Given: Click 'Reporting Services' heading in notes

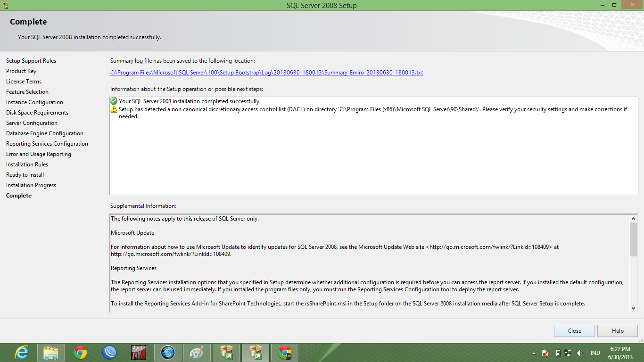Looking at the screenshot, I should (133, 268).
